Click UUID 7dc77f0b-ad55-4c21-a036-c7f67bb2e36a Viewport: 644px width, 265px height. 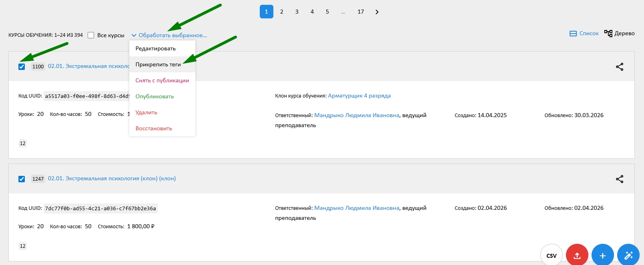point(100,208)
